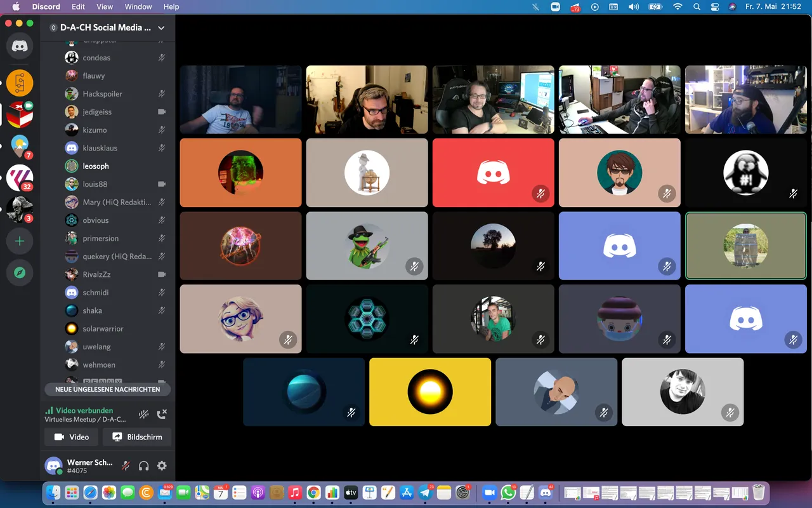This screenshot has height=508, width=812.
Task: Add a server with plus icon
Action: (20, 241)
